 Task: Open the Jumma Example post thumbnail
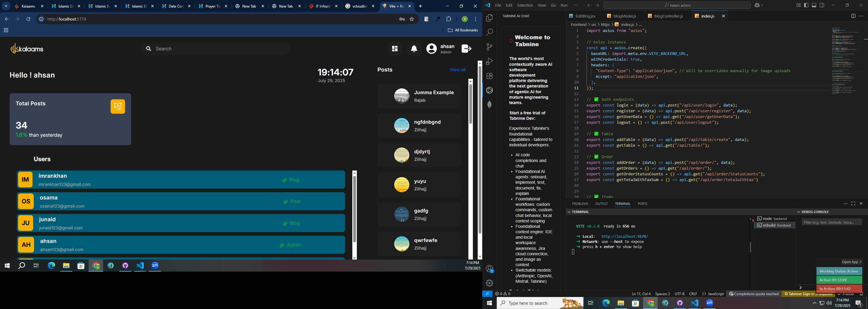coord(402,96)
